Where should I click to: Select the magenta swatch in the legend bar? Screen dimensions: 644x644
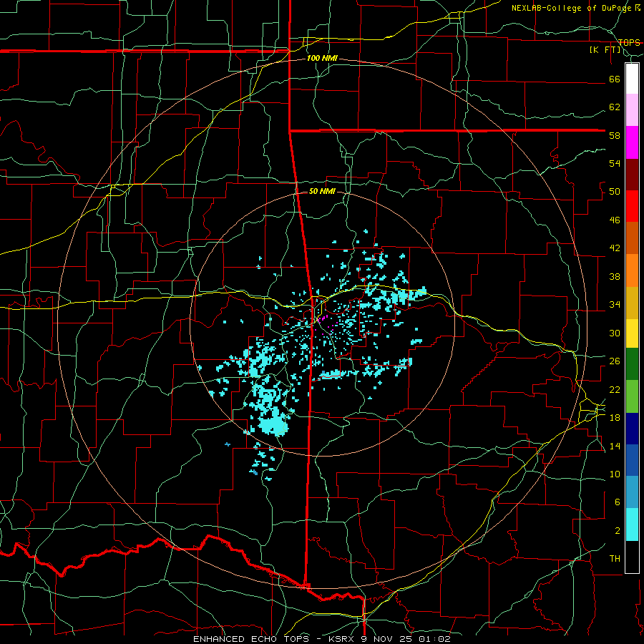pyautogui.click(x=632, y=142)
